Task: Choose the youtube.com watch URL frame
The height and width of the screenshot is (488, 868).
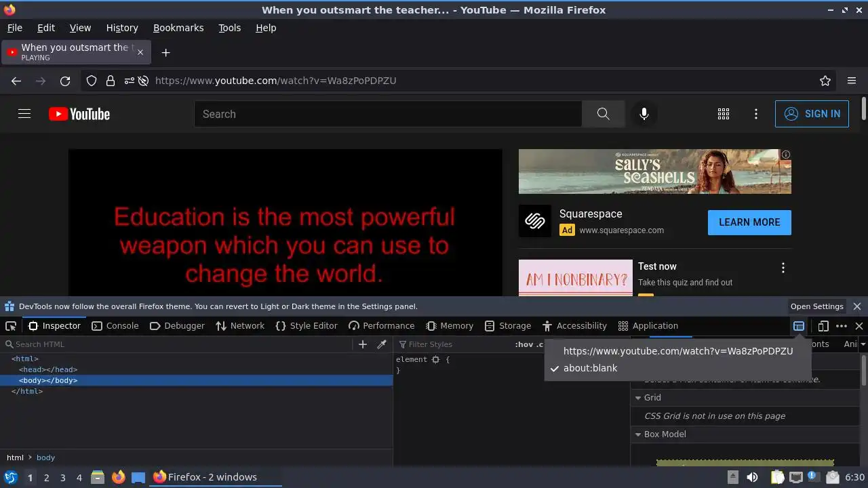Action: (x=678, y=351)
